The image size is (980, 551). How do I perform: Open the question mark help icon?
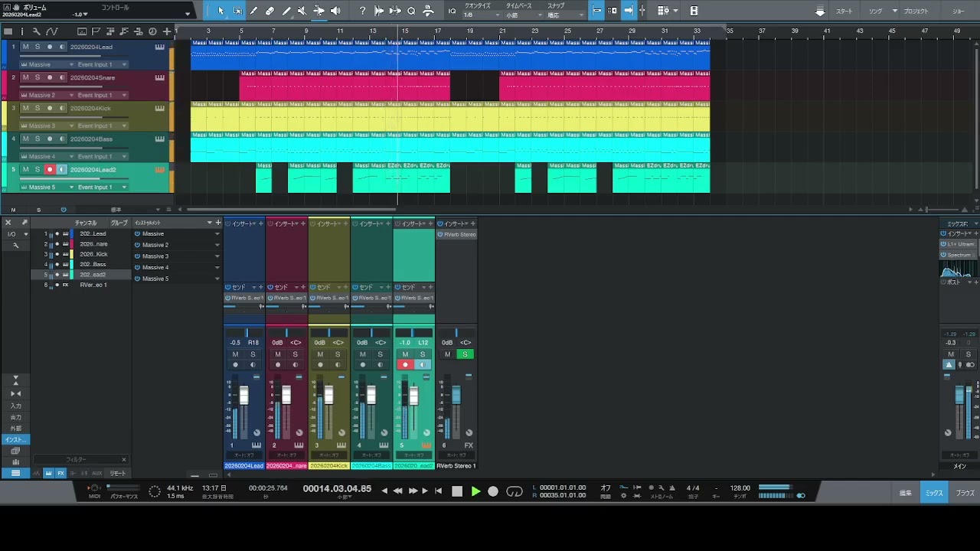point(362,11)
